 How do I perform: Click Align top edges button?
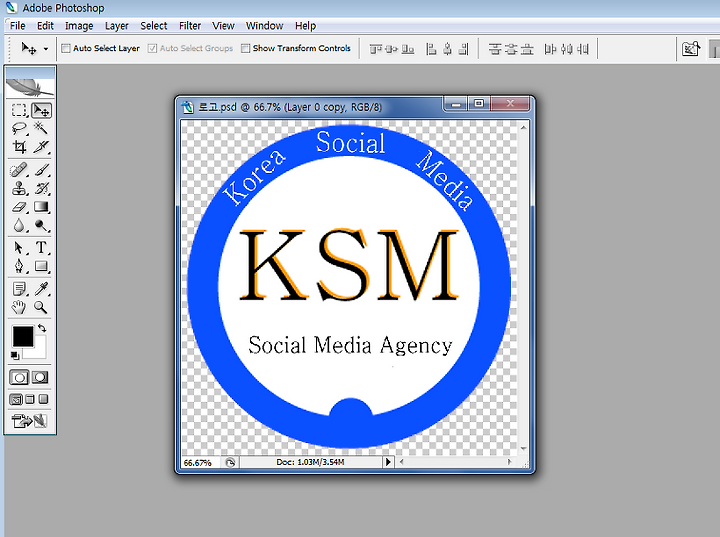(x=376, y=49)
